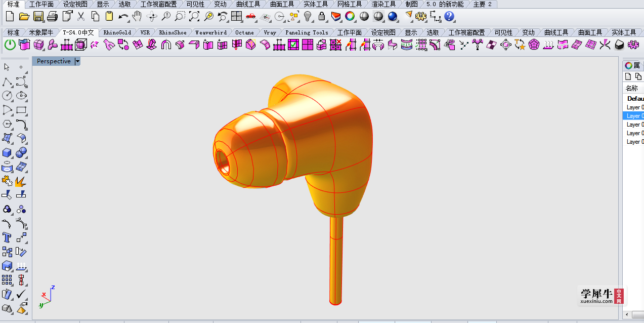Open the Paneling Tools tab
This screenshot has width=644, height=323.
coord(307,32)
